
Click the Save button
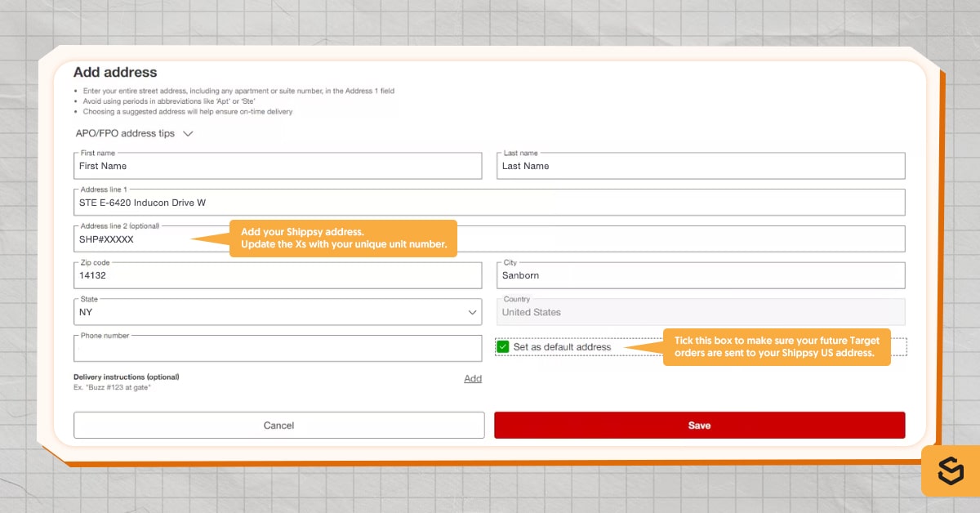(699, 425)
